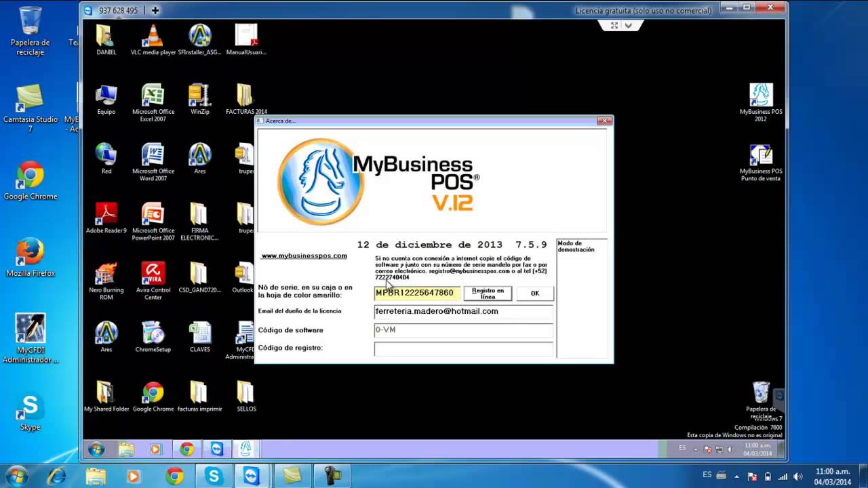Open the SELLOS folder icon
Screen dimensions: 868x488
pyautogui.click(x=246, y=396)
